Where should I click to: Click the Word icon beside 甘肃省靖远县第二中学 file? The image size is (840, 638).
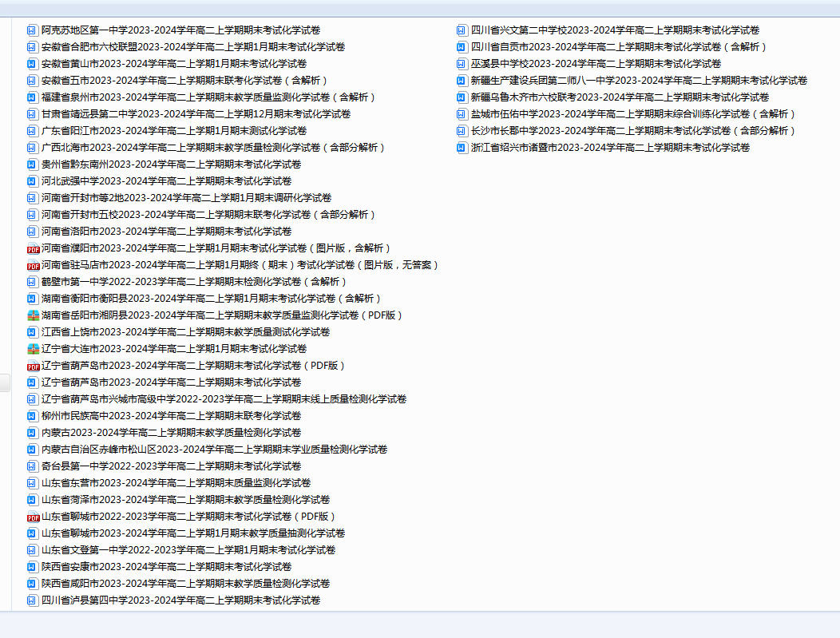pyautogui.click(x=32, y=114)
